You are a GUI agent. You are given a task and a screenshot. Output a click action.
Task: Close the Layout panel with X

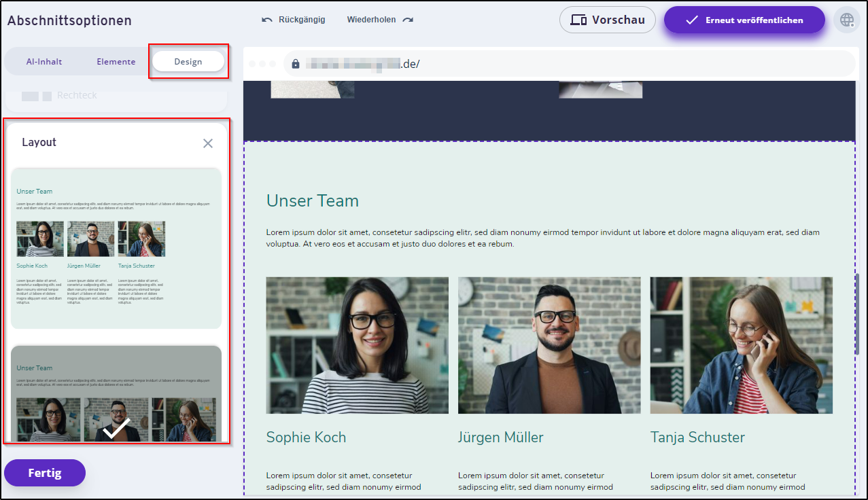pos(208,143)
